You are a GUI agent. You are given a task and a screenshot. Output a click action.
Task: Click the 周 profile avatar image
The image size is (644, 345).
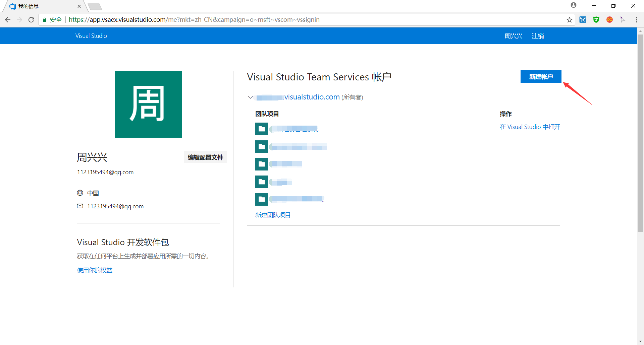pos(149,104)
